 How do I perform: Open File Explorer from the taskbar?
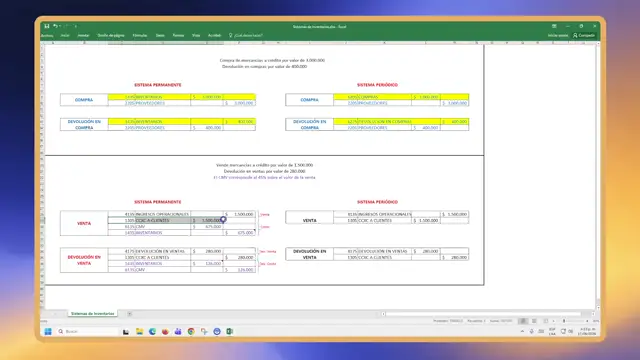[x=140, y=331]
